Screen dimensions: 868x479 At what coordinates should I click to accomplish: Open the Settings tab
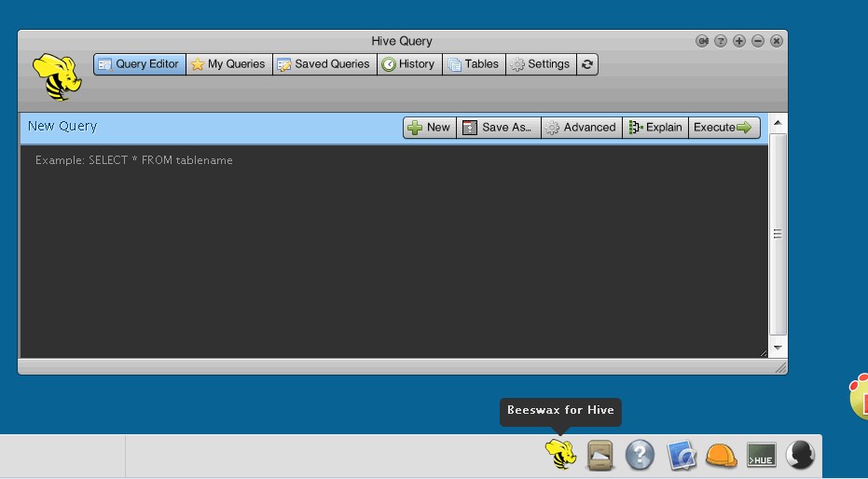click(x=541, y=64)
